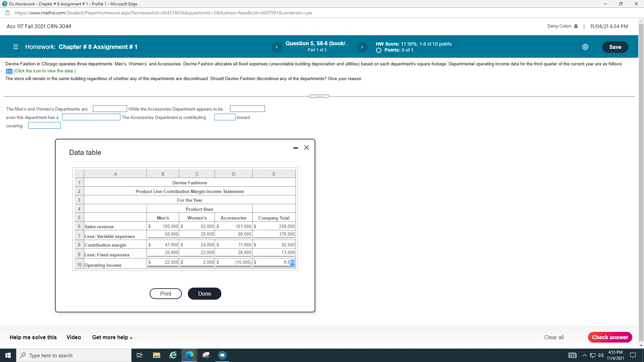Open File Explorer from the taskbar

(x=156, y=355)
